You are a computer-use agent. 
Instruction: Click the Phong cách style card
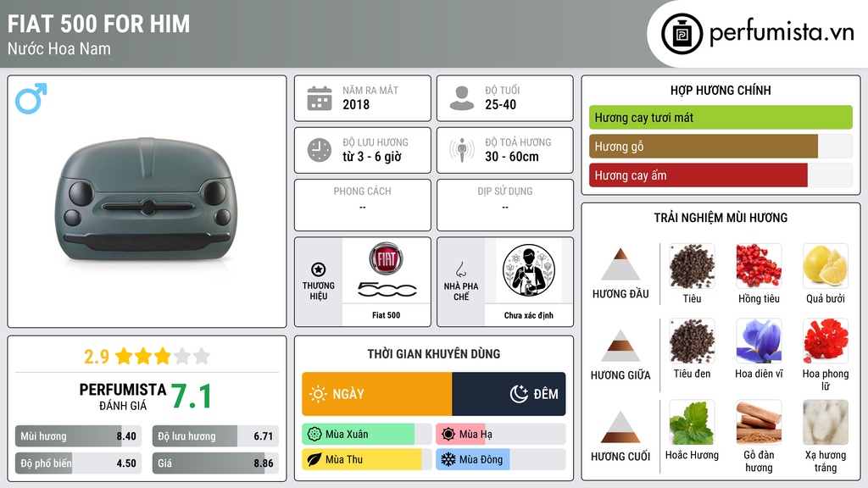tap(363, 205)
